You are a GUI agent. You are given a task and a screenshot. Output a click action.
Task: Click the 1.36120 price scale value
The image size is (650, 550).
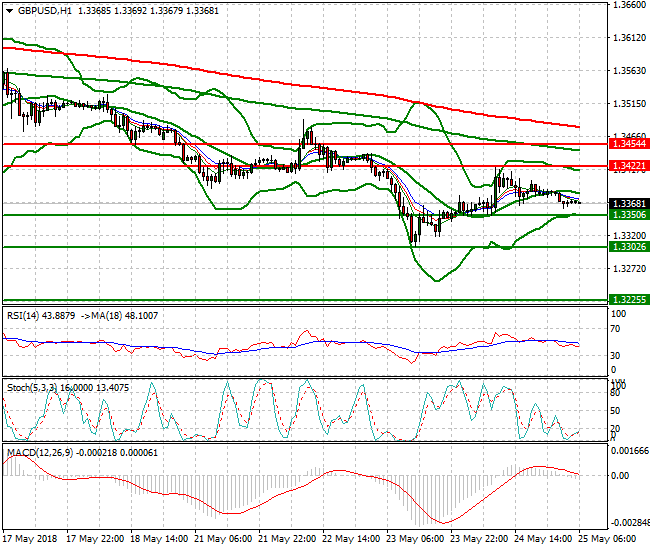pyautogui.click(x=629, y=38)
